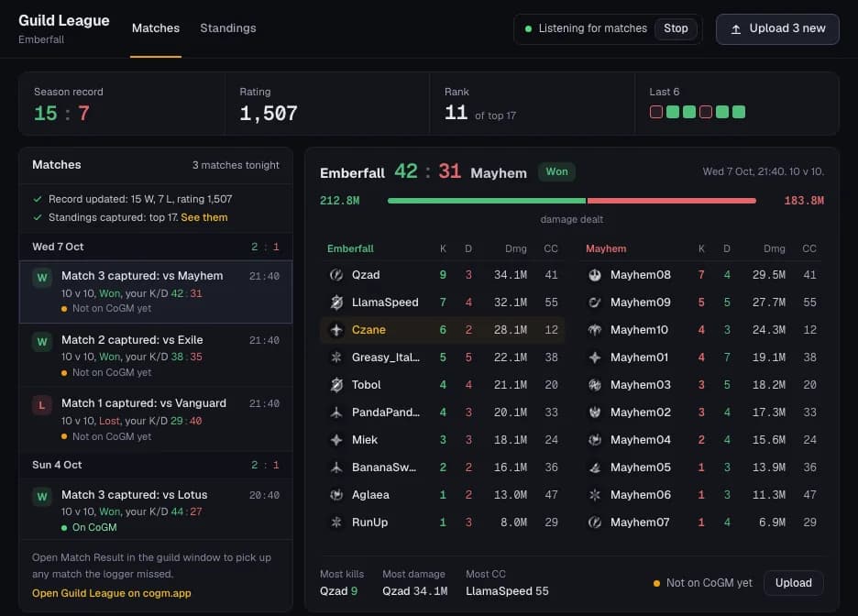Follow the See them standings link
The image size is (858, 616).
coord(204,217)
